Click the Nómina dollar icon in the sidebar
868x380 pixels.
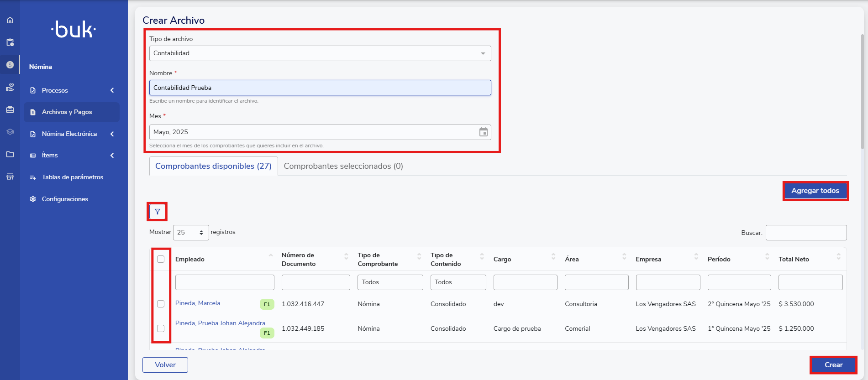10,65
